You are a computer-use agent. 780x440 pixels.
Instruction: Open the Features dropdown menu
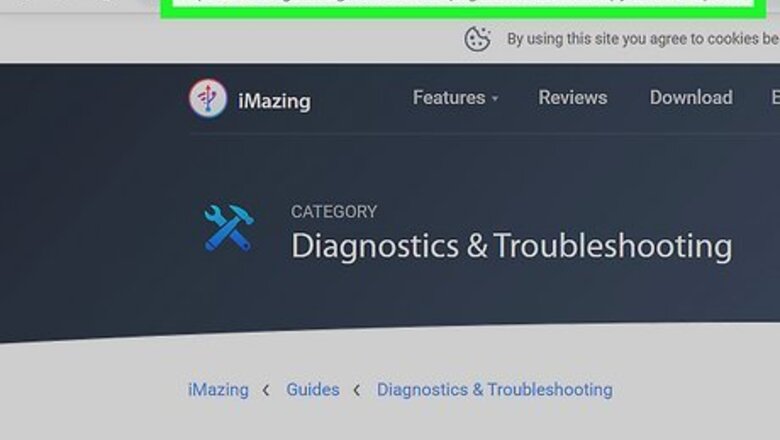455,97
